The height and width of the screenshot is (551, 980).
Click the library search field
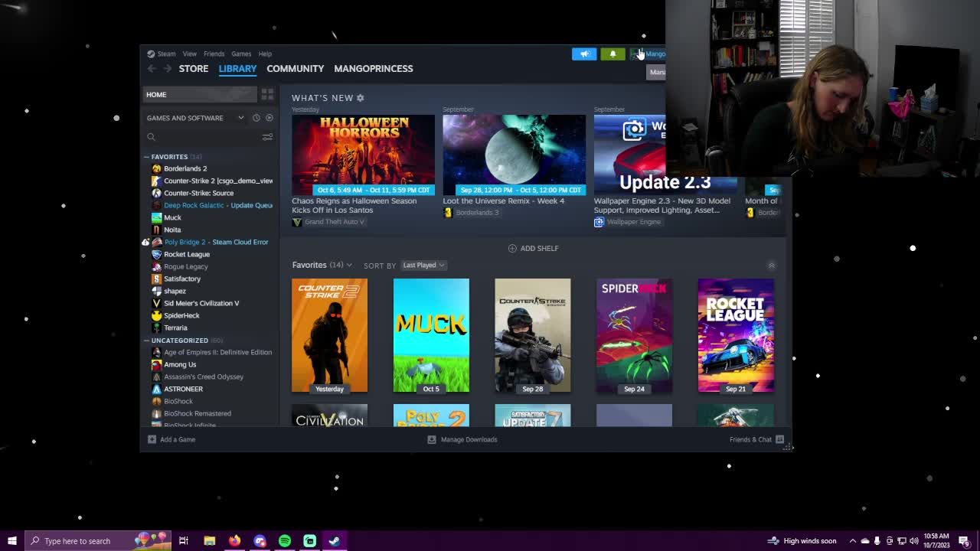click(201, 137)
